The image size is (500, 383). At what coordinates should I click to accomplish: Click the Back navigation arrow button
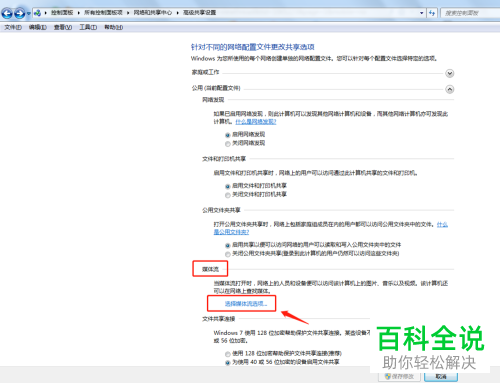tap(7, 13)
